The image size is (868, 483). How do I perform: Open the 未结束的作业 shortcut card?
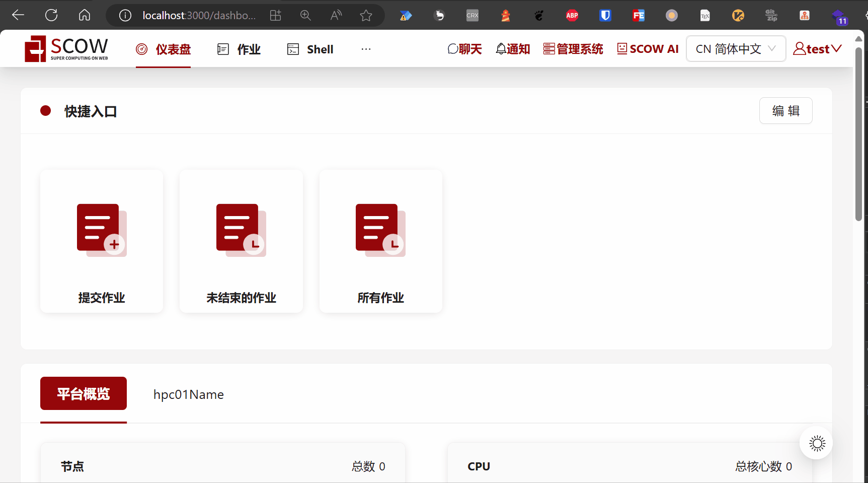(241, 241)
